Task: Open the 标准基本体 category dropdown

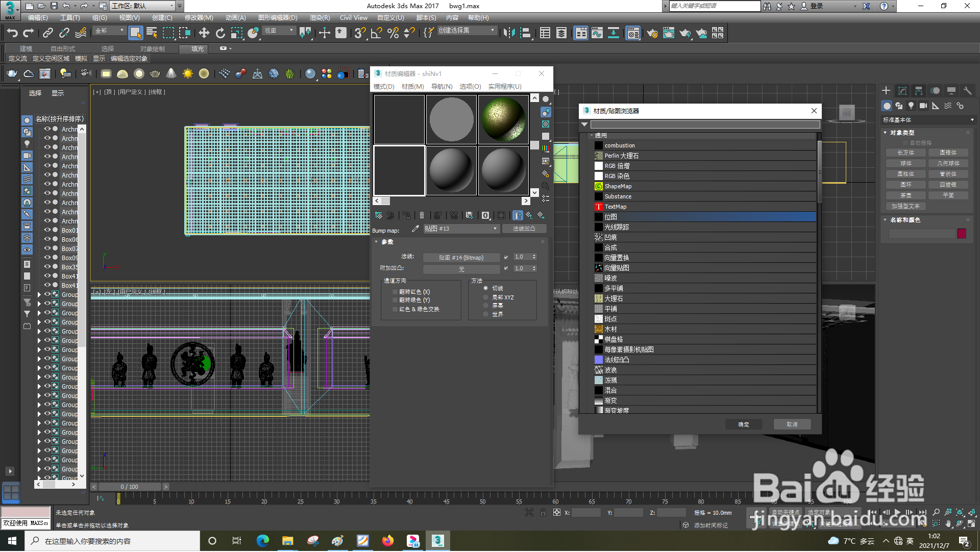Action: 928,120
